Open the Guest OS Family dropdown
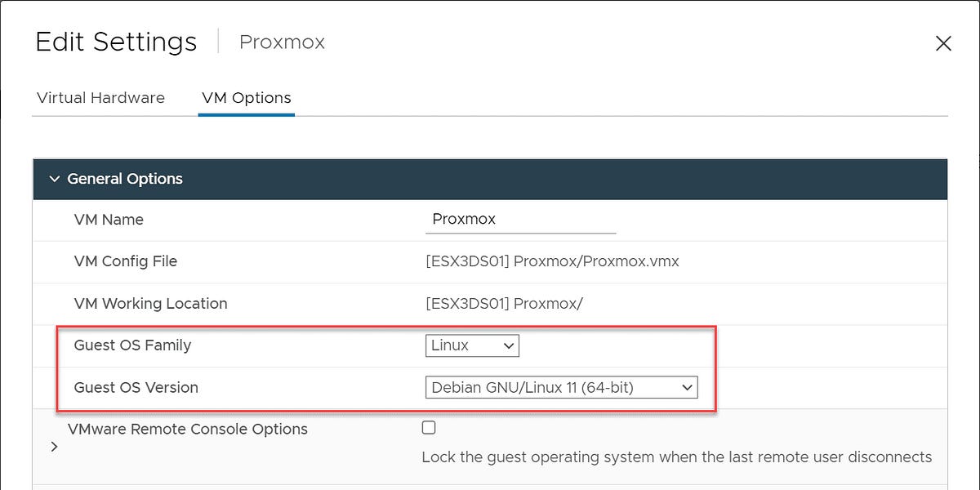Image resolution: width=980 pixels, height=490 pixels. (x=472, y=345)
